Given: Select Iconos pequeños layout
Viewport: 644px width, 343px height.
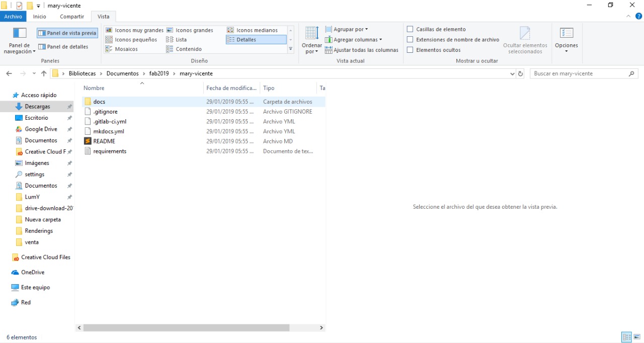Looking at the screenshot, I should (x=131, y=40).
